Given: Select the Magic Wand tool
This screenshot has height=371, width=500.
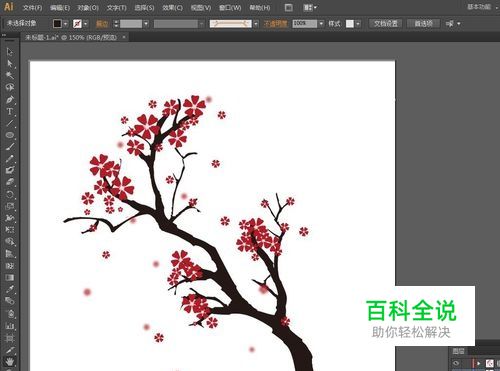Looking at the screenshot, I should tap(10, 75).
